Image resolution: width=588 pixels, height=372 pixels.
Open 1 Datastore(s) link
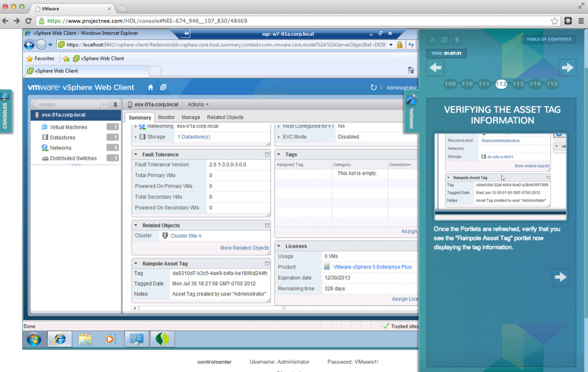click(x=194, y=137)
